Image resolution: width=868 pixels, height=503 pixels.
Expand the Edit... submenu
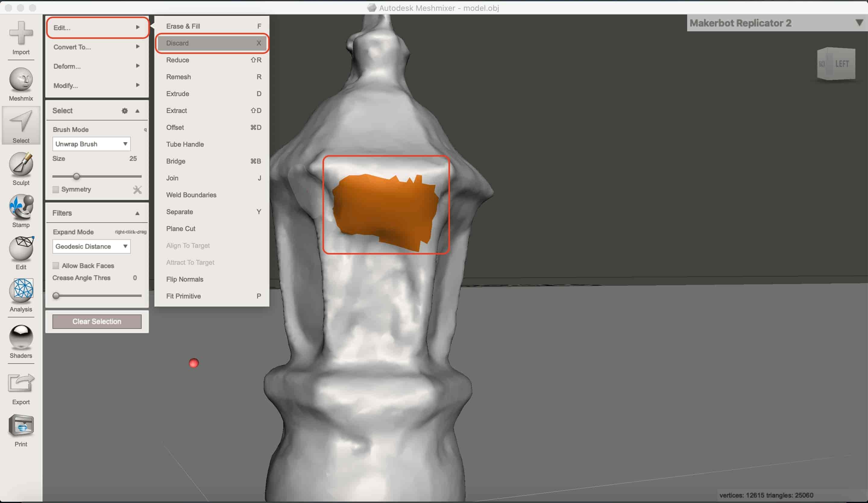click(97, 27)
